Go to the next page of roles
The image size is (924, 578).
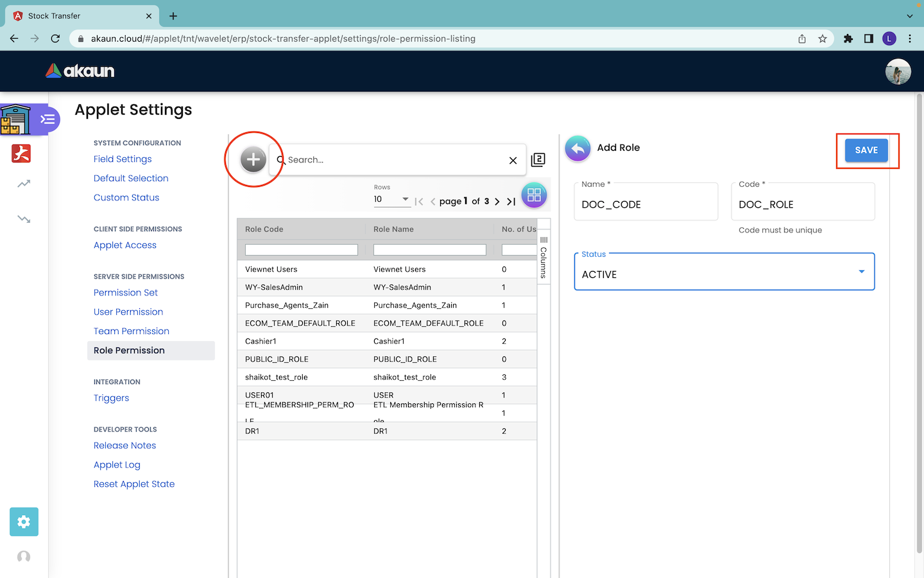pyautogui.click(x=497, y=202)
